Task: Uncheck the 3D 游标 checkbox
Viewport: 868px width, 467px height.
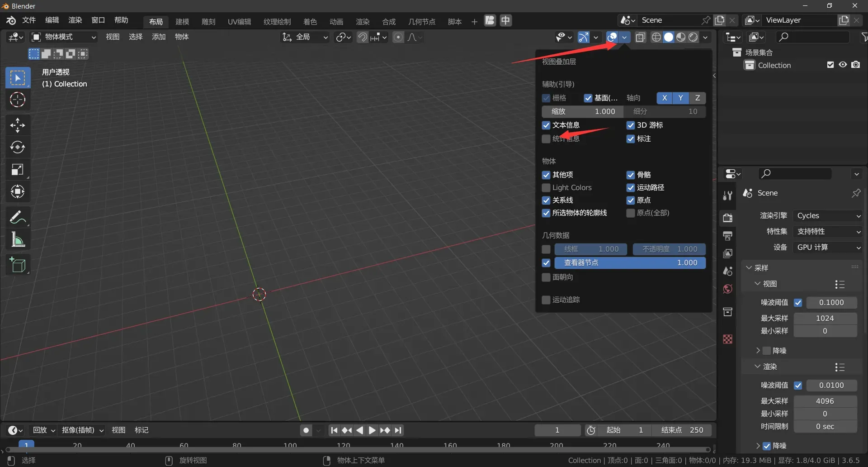Action: point(631,125)
